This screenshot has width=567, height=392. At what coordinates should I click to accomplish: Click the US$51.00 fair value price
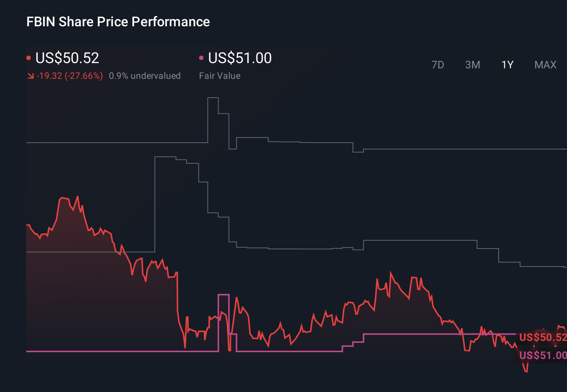tap(239, 58)
